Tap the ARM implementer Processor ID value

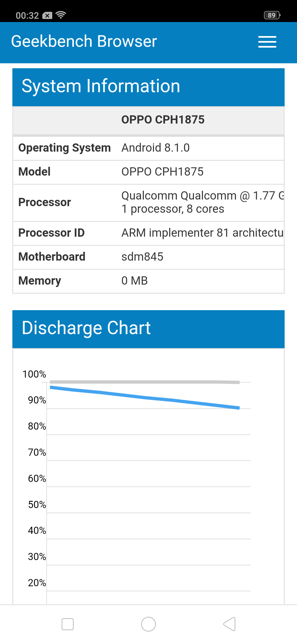(202, 233)
